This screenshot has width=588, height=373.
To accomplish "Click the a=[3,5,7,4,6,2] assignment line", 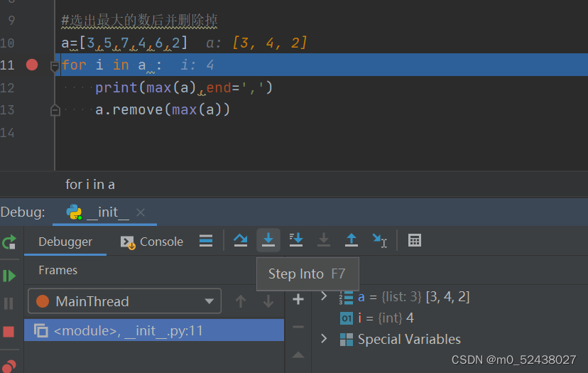I will tap(124, 43).
